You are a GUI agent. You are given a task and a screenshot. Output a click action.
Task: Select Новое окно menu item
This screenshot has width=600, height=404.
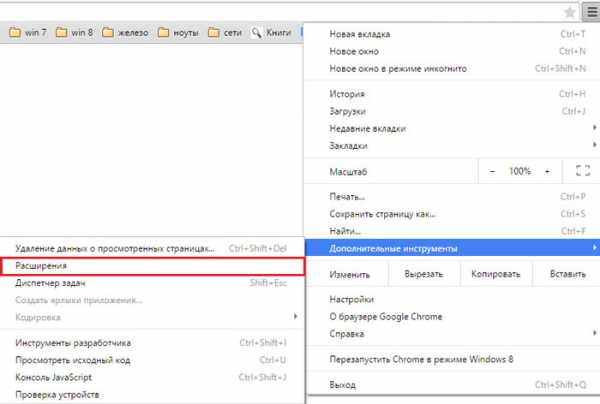pyautogui.click(x=452, y=51)
